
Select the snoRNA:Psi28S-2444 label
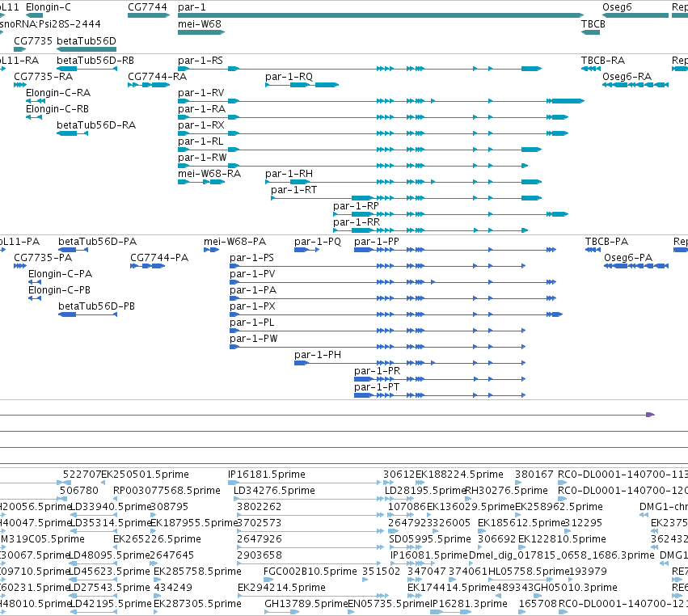pos(50,24)
